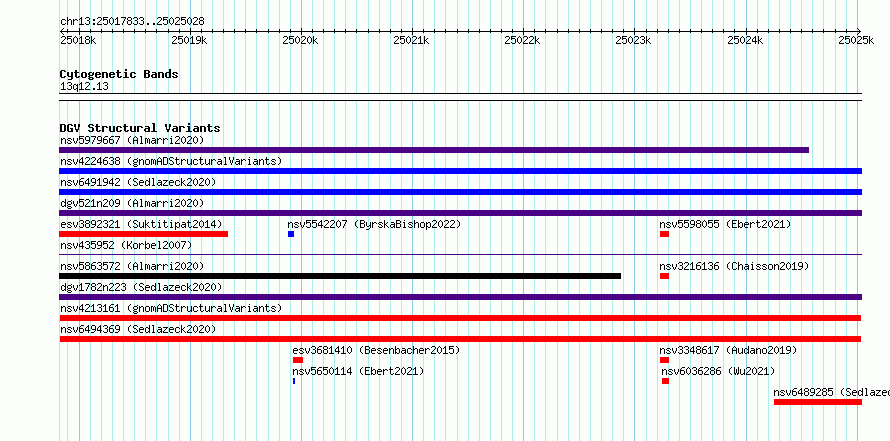Open nsv4224638 (gnomADStructuralVariants) label
This screenshot has height=441, width=890.
point(171,161)
